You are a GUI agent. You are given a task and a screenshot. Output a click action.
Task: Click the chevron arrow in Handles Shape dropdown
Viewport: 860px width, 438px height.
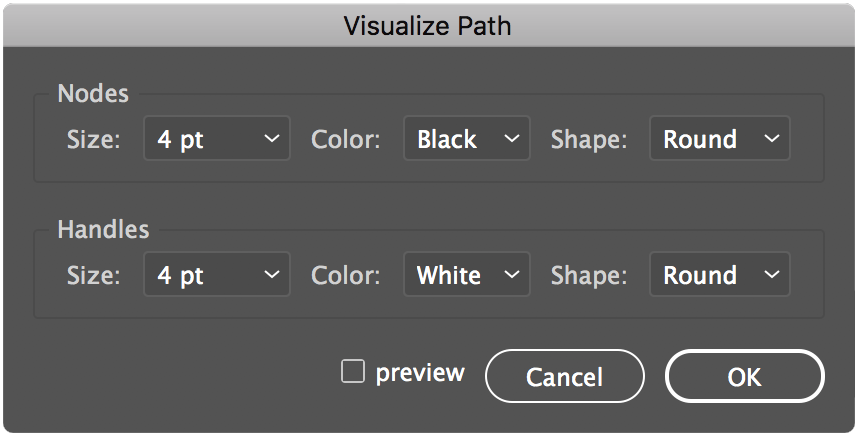771,275
